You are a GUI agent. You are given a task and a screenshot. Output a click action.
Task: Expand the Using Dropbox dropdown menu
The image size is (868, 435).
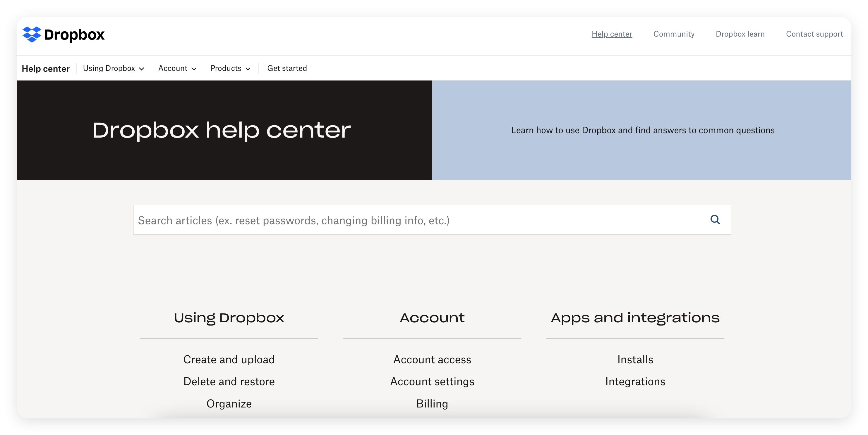114,68
